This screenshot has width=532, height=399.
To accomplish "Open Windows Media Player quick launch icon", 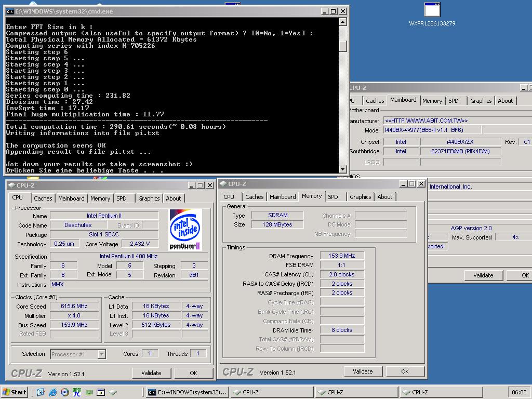I will coord(65,392).
